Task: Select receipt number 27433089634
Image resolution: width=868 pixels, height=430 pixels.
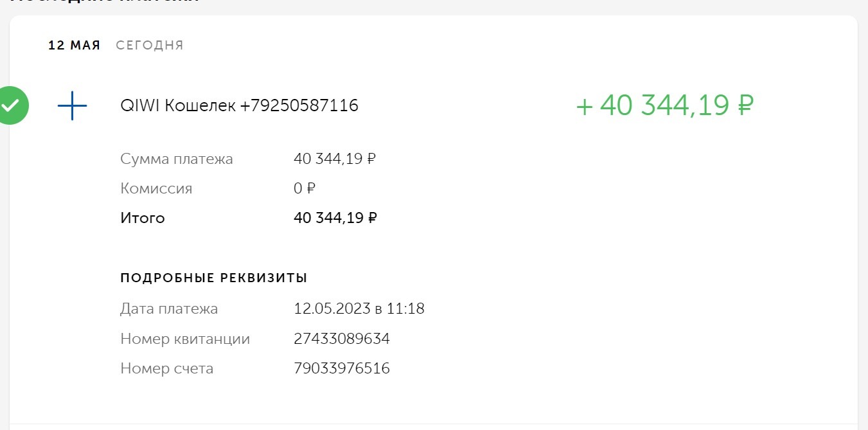Action: 342,339
